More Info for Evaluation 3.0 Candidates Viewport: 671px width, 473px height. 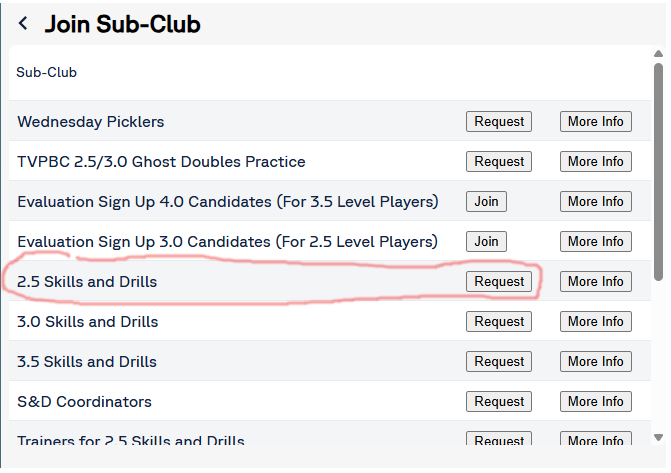[x=595, y=242]
